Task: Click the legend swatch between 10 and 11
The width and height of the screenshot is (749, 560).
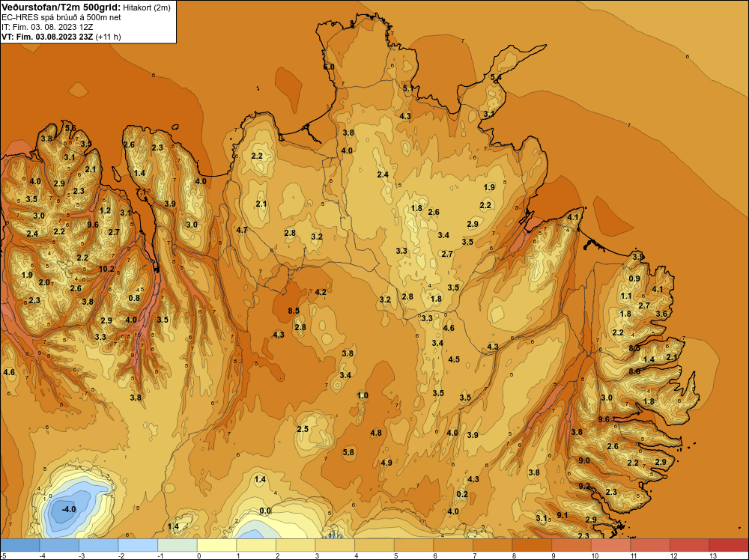Action: (x=611, y=545)
